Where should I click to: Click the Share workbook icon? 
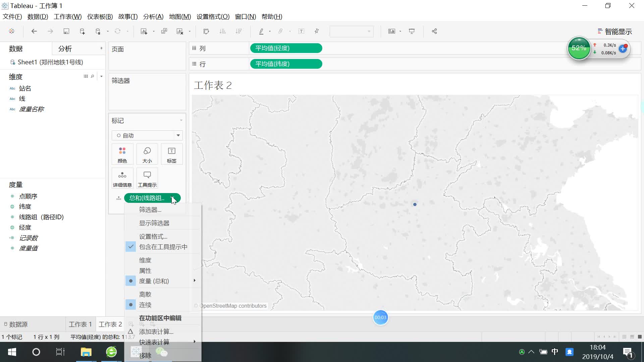point(434,31)
